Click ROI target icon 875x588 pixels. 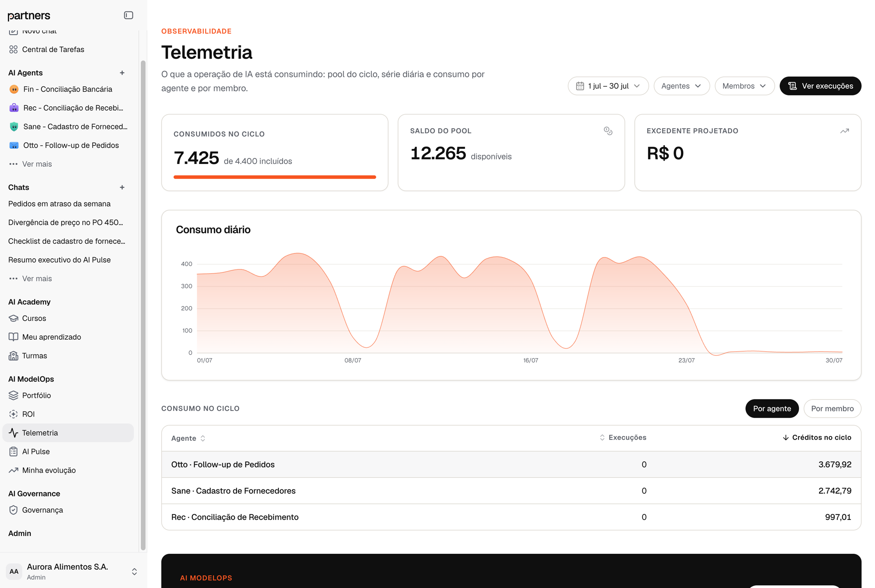point(14,414)
